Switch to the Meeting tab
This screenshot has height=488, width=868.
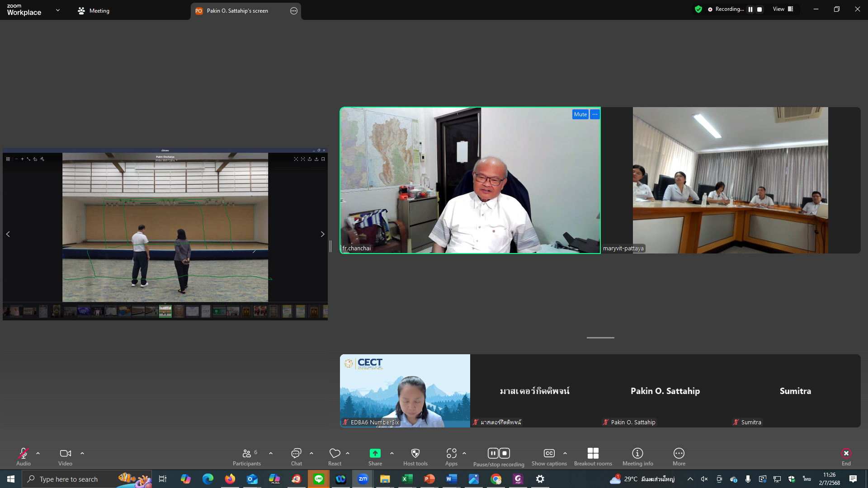click(x=94, y=11)
